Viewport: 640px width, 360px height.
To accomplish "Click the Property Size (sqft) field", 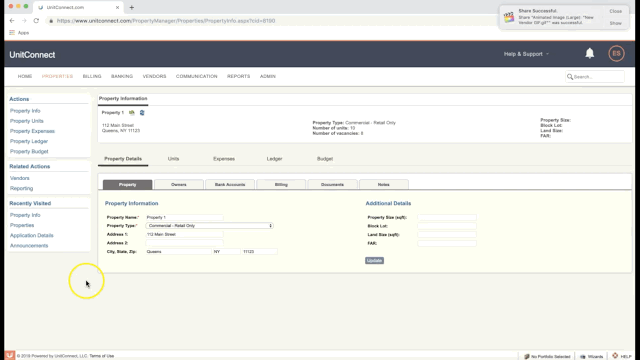I will coord(447,217).
